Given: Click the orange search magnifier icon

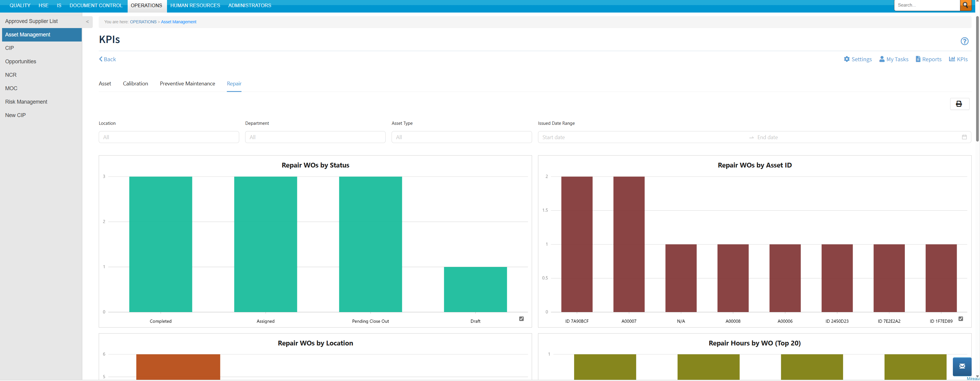Looking at the screenshot, I should [965, 5].
